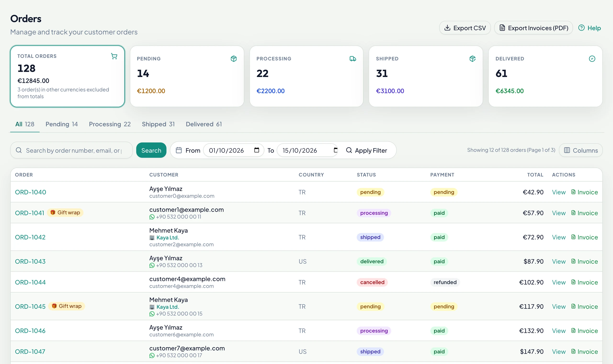Click the refunded payment badge
613x364 pixels.
point(445,282)
